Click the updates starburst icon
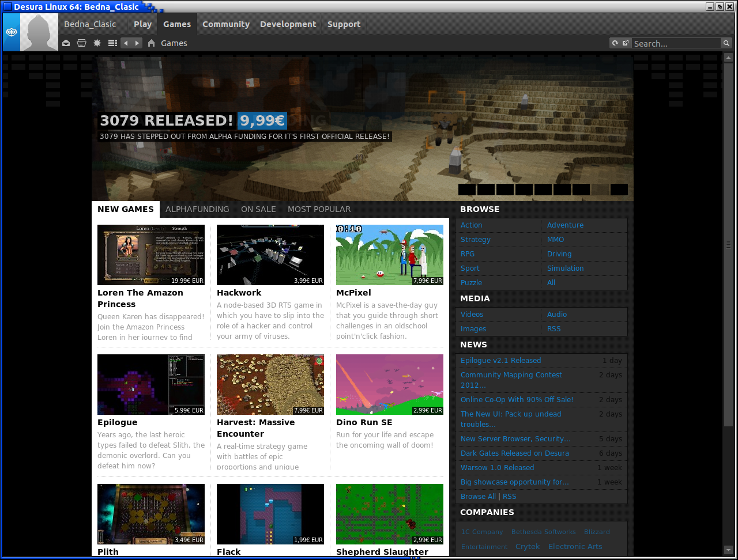This screenshot has height=560, width=738. tap(97, 43)
